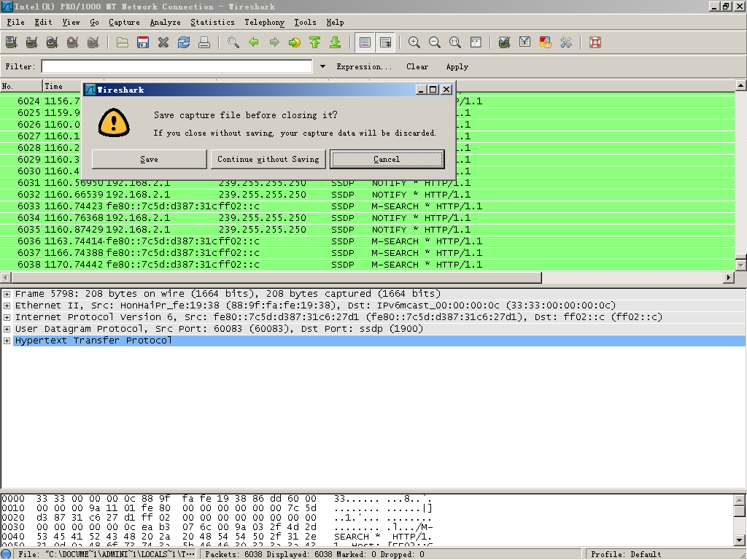Open the list of capture interfaces
This screenshot has width=747, height=560.
[12, 42]
